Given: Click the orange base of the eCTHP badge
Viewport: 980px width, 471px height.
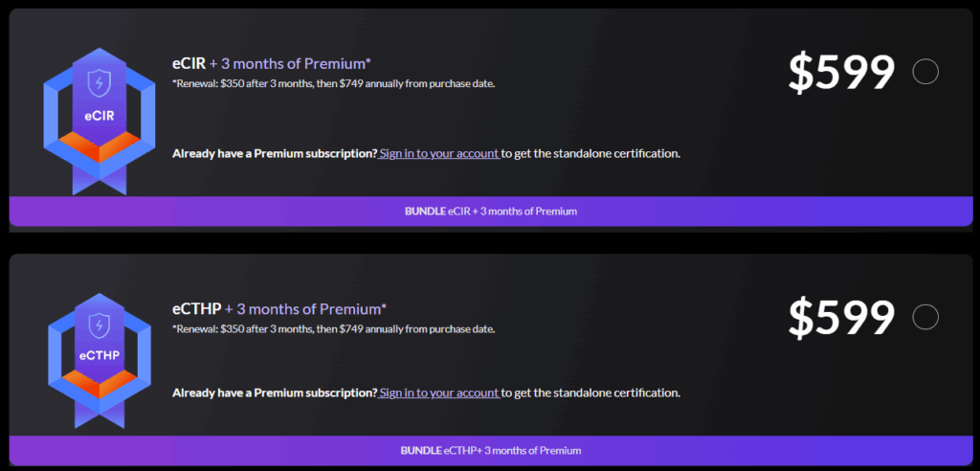Looking at the screenshot, I should pyautogui.click(x=100, y=385).
